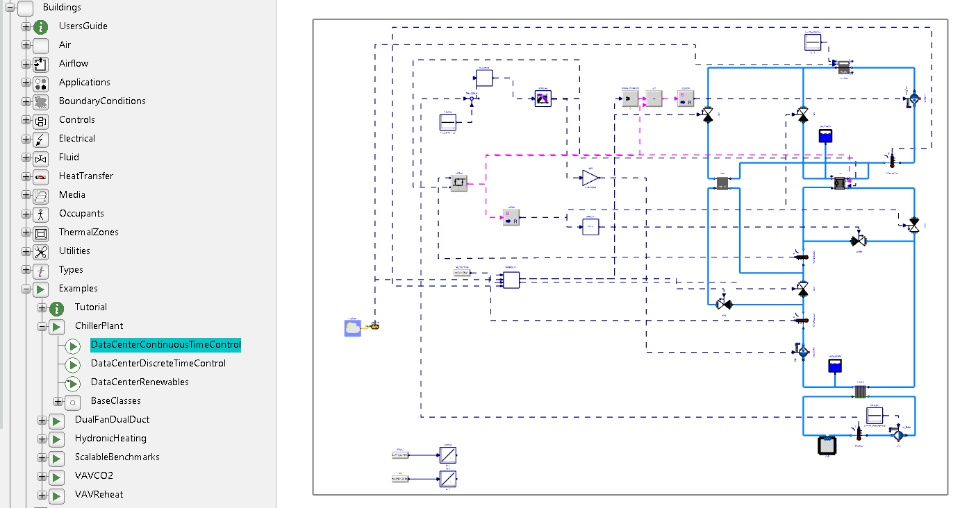The width and height of the screenshot is (960, 508).
Task: Click the DataCenterRenewables play icon
Action: click(72, 383)
